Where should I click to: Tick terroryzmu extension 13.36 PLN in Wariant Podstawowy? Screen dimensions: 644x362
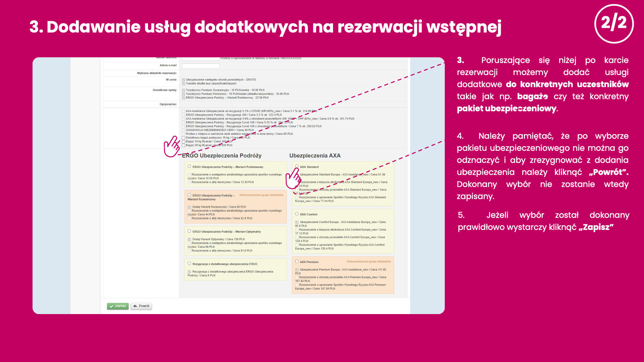[x=189, y=182]
